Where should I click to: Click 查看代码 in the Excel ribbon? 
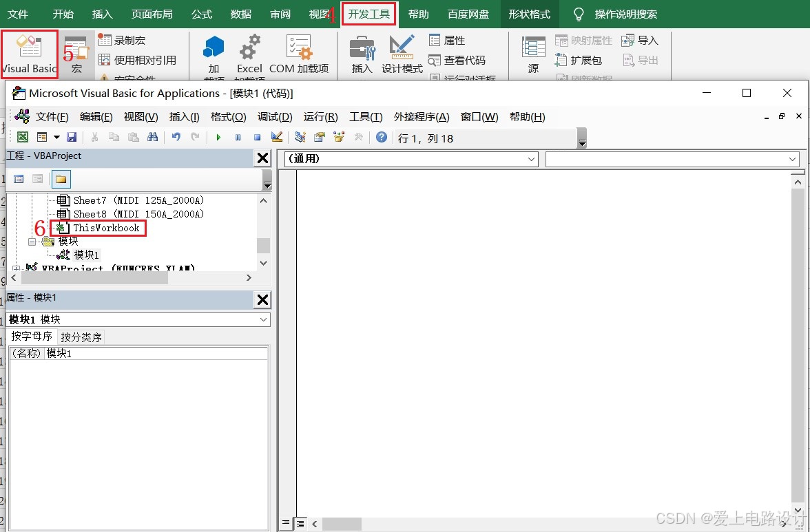[x=457, y=60]
